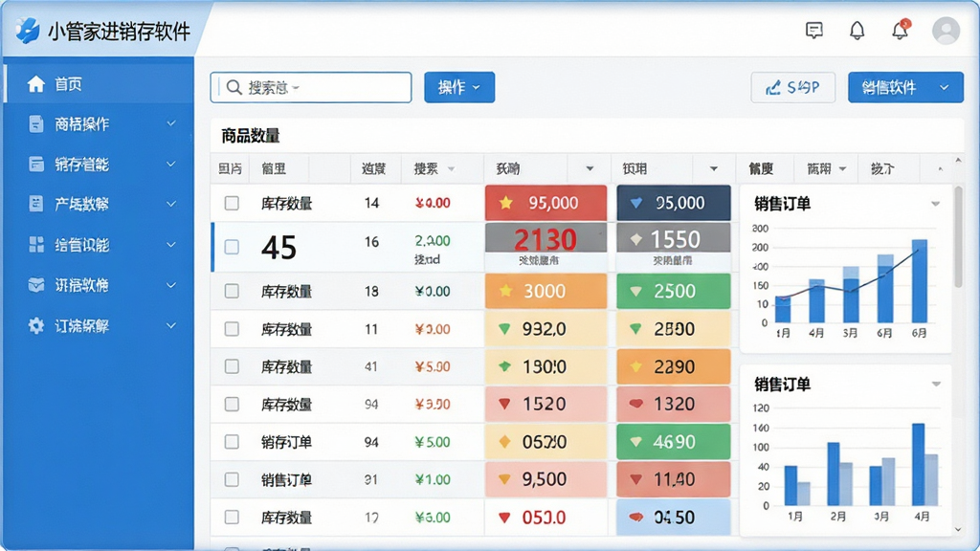Click the triangle icon in green 2500 cell
Screen dimensions: 980x551
[x=635, y=291]
